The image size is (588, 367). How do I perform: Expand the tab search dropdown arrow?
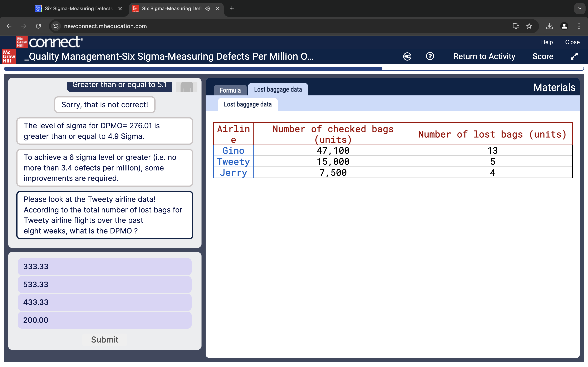pyautogui.click(x=580, y=9)
